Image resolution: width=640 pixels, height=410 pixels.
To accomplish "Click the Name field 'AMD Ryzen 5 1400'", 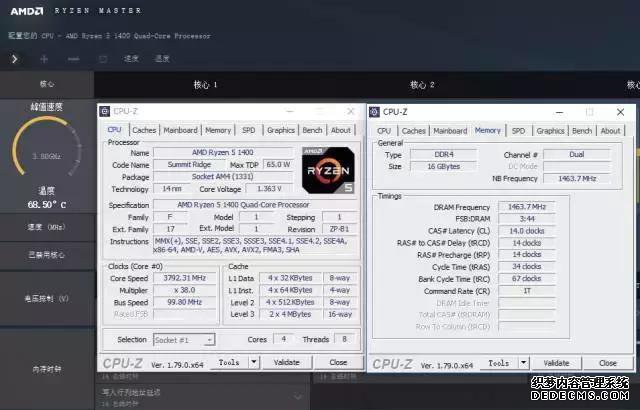I will (223, 153).
